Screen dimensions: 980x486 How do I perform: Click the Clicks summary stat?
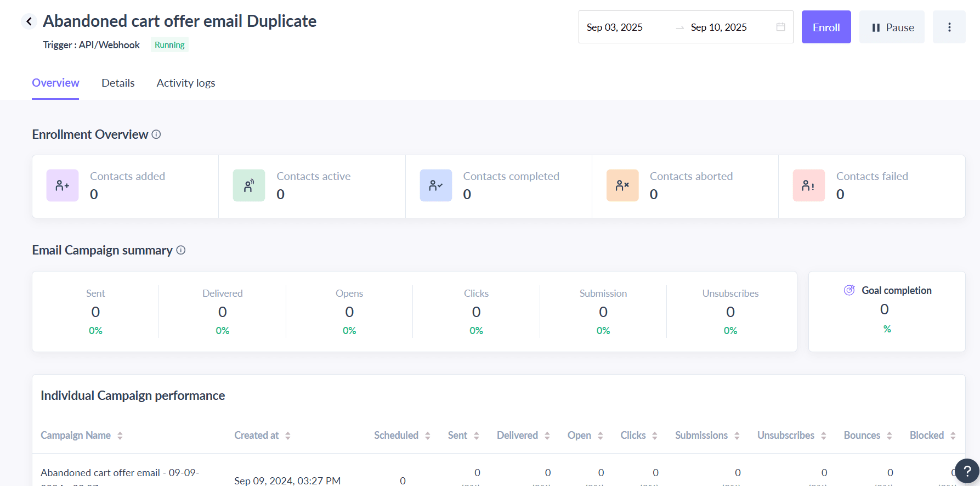click(476, 312)
